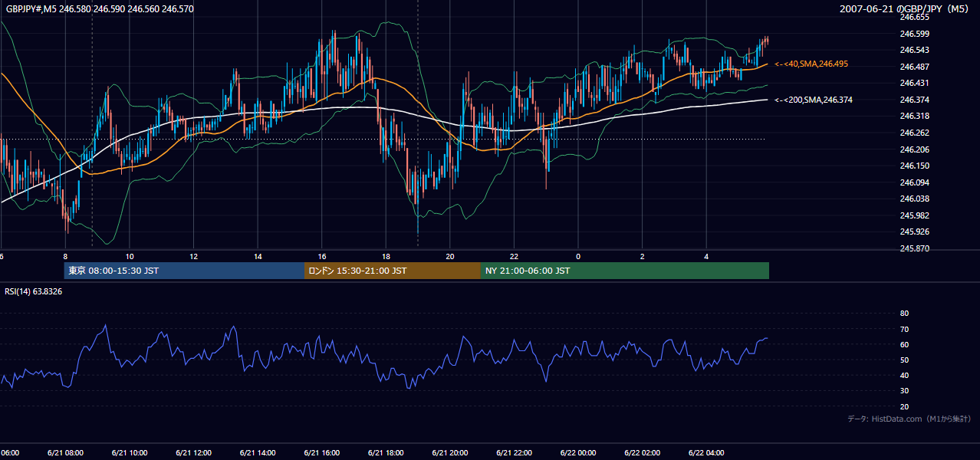Click hour label 16 below the price chart

(322, 257)
